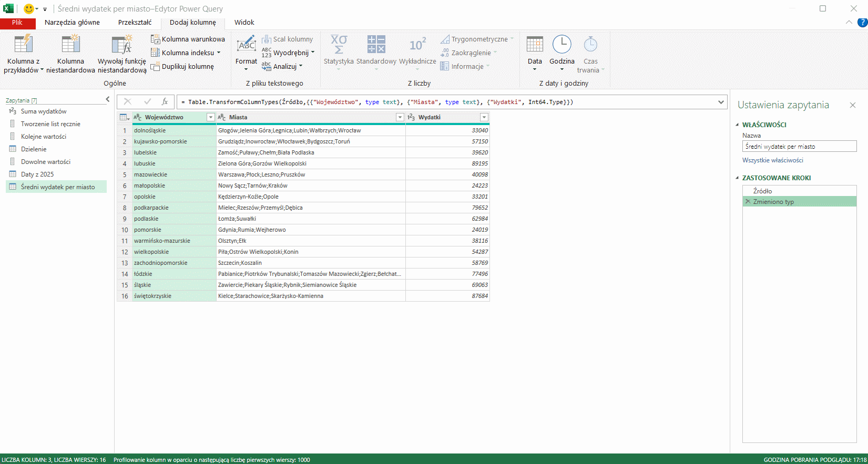Click Kolumna niestandardowa icon
Viewport: 868px width, 464px height.
(x=70, y=44)
